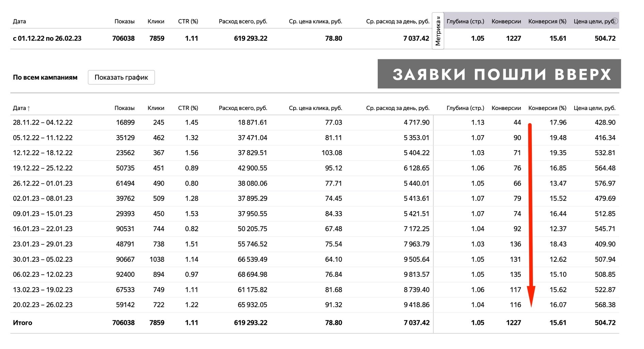Click the sort arrow beside Дата
The height and width of the screenshot is (349, 644).
tap(29, 108)
